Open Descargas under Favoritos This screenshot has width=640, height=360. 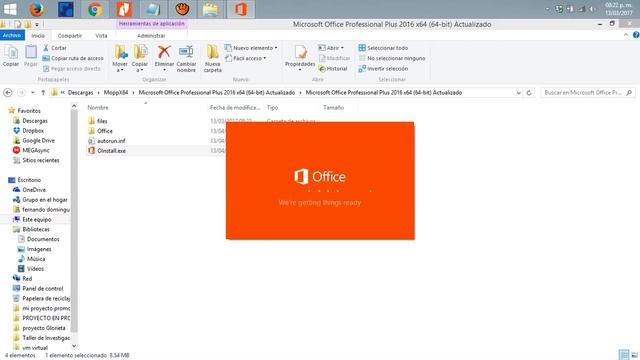tap(35, 121)
